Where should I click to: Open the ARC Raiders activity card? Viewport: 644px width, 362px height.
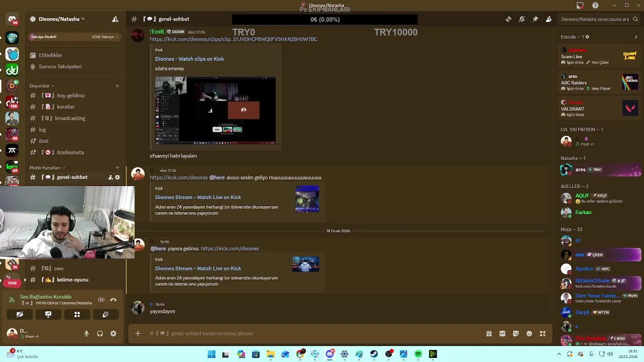(x=600, y=82)
